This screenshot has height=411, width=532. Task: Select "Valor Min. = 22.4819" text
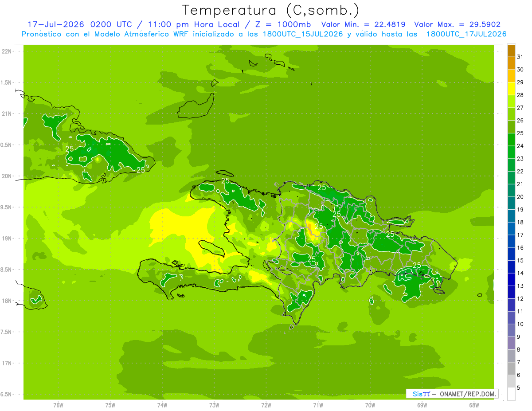(x=363, y=24)
